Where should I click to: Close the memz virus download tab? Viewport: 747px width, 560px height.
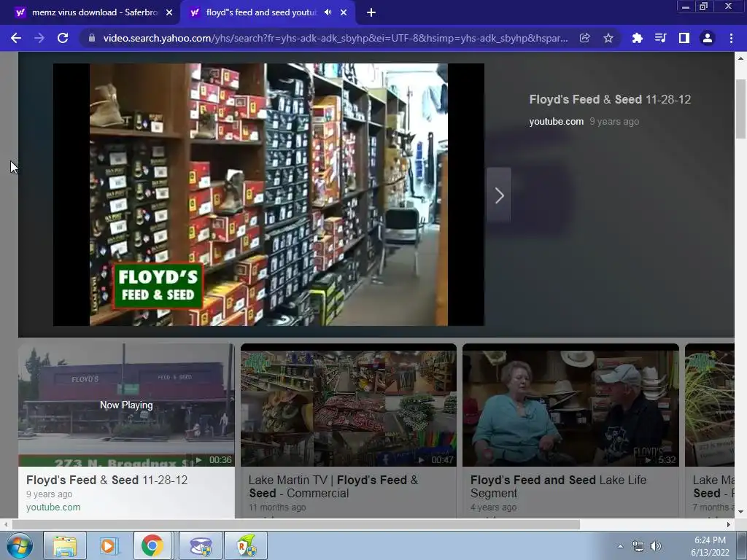[x=169, y=13]
